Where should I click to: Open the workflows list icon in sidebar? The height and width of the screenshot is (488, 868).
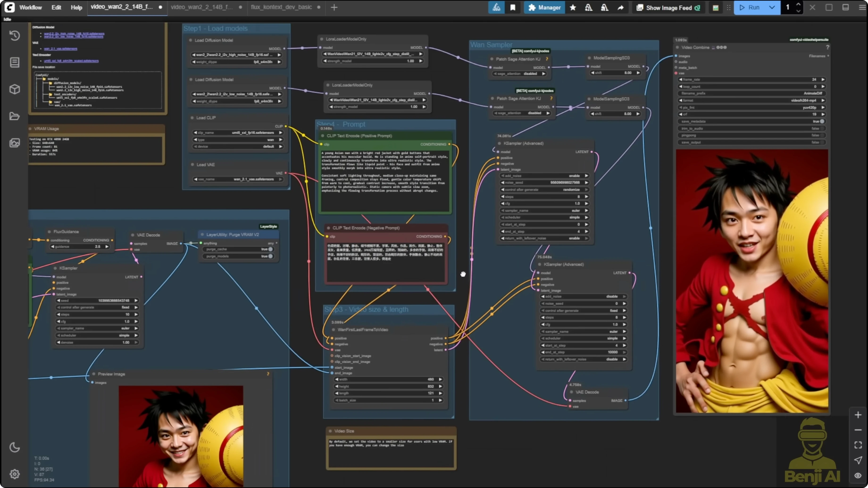click(x=14, y=62)
